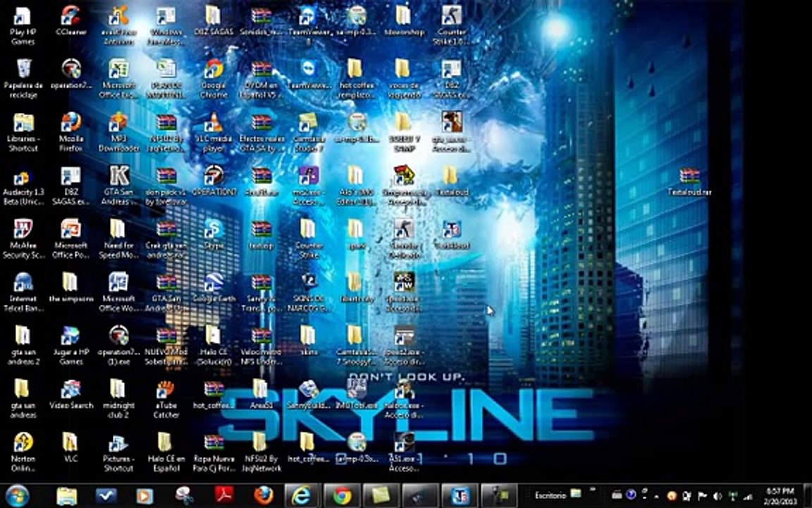Show hidden system tray icons
The image size is (812, 508).
656,496
